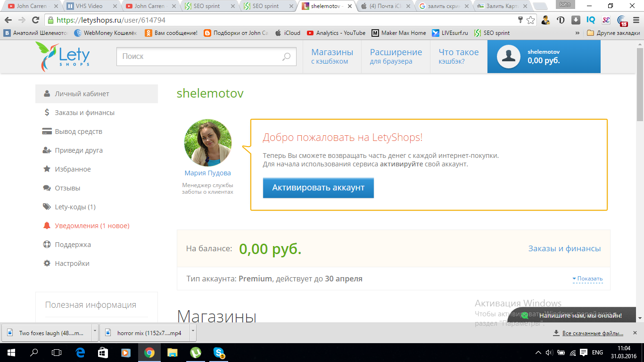This screenshot has width=644, height=362.
Task: Open Личный кабинет in sidebar
Action: [x=97, y=94]
